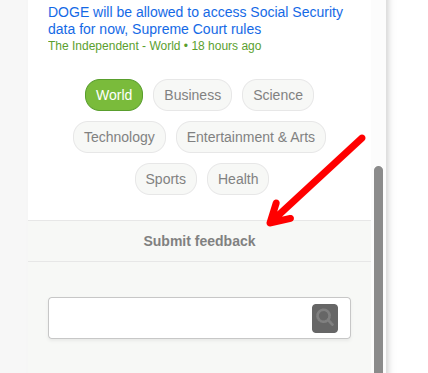Switch to the Business category
Viewport: 428px width, 373px height.
192,95
